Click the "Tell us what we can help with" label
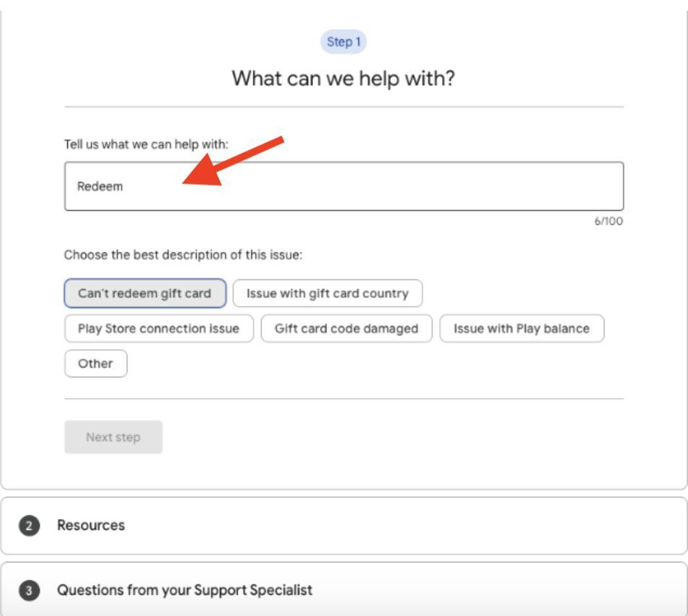Screen dimensions: 688x616 tap(146, 144)
